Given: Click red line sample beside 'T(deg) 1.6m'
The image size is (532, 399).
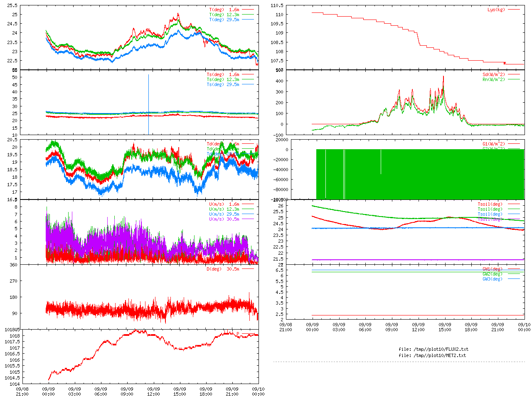Looking at the screenshot, I should (248, 10).
